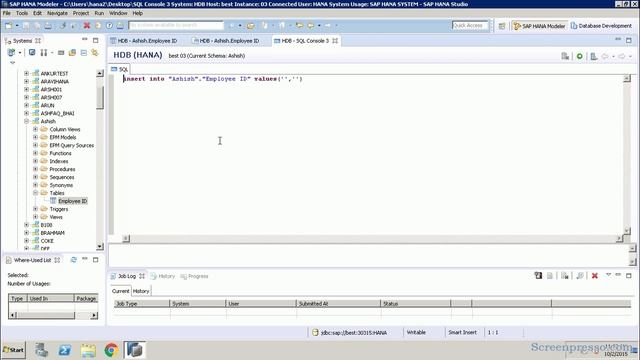Select the Sequences folder
This screenshot has width=640, height=360.
[62, 177]
